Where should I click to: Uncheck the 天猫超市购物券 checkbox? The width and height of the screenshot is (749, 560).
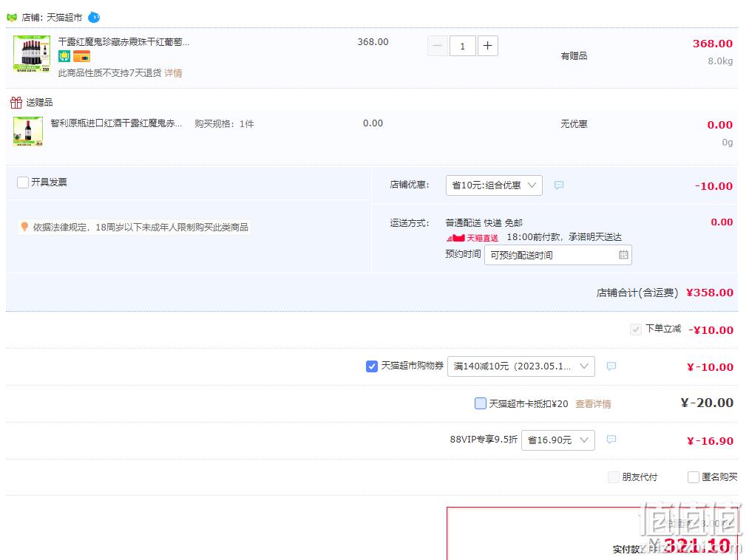pos(372,366)
